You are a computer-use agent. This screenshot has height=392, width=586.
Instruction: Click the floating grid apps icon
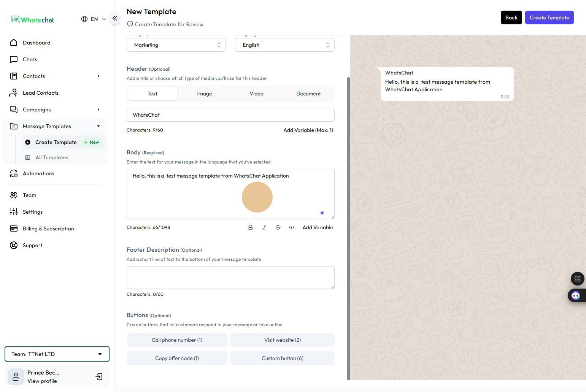click(x=577, y=279)
